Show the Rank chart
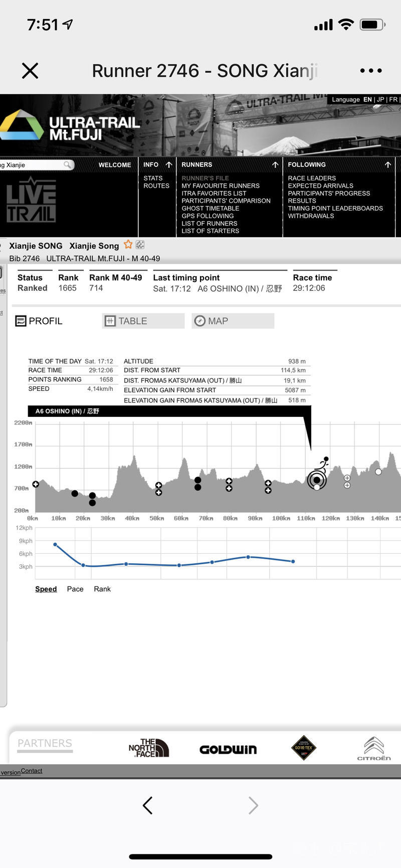This screenshot has width=401, height=868. coord(102,589)
